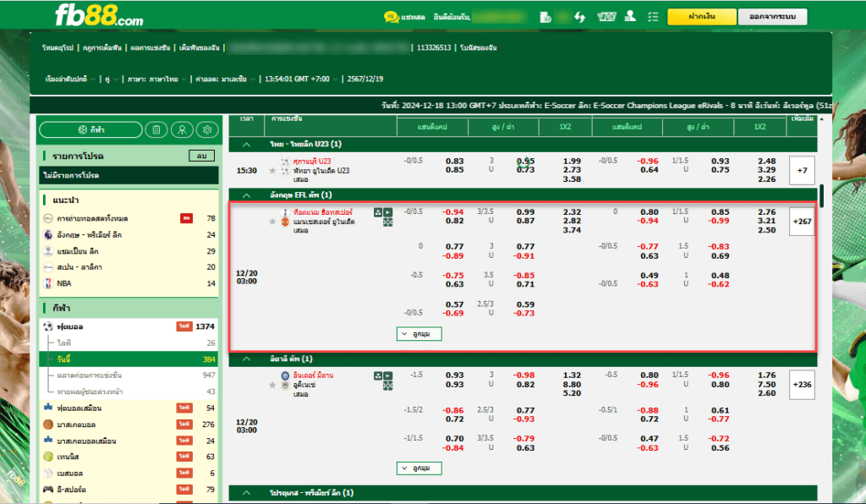Viewport: 866px width, 504px height.
Task: Open โหมดยุโรป menu item
Action: (x=58, y=48)
